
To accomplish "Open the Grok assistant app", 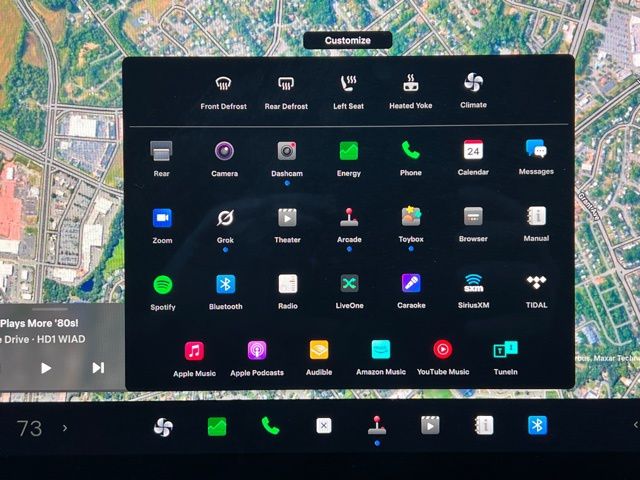I will pyautogui.click(x=225, y=218).
